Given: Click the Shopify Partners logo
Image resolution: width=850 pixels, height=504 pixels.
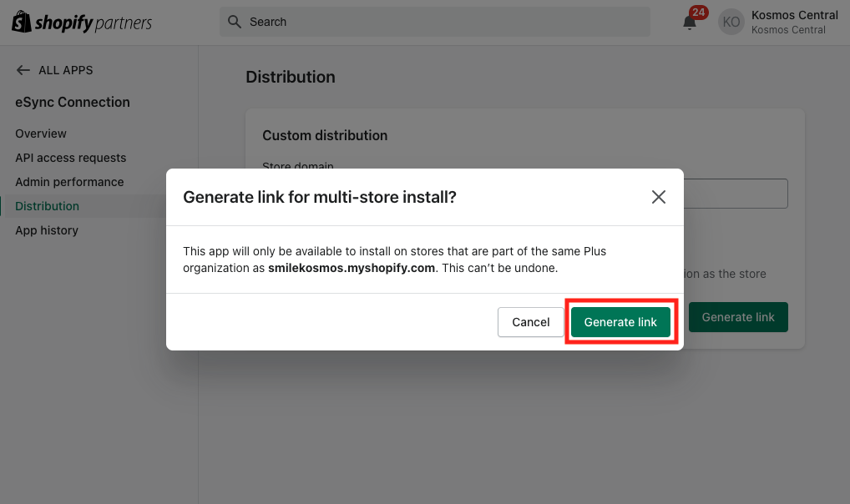Looking at the screenshot, I should (x=82, y=23).
